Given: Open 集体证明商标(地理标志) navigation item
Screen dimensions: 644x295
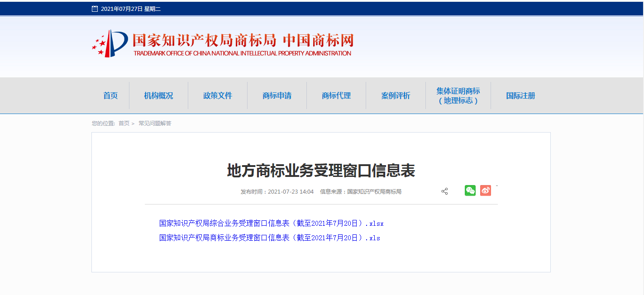Looking at the screenshot, I should click(458, 95).
